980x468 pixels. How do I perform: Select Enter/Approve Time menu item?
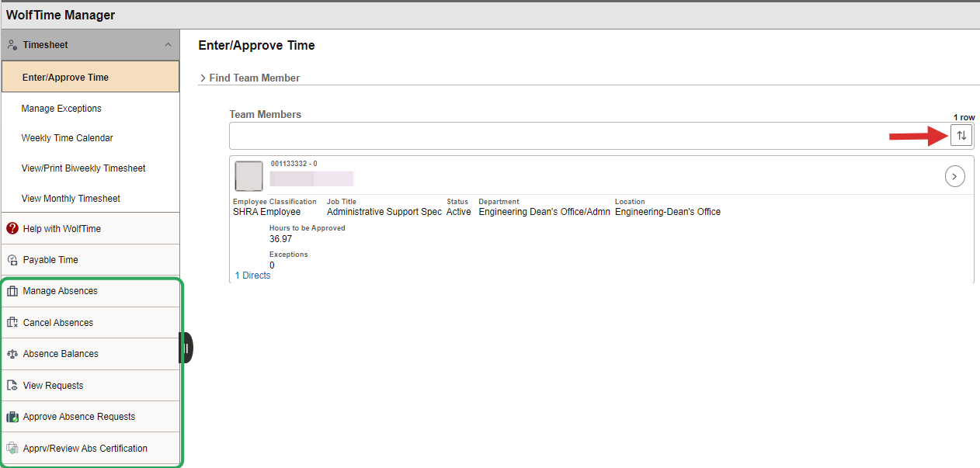90,77
